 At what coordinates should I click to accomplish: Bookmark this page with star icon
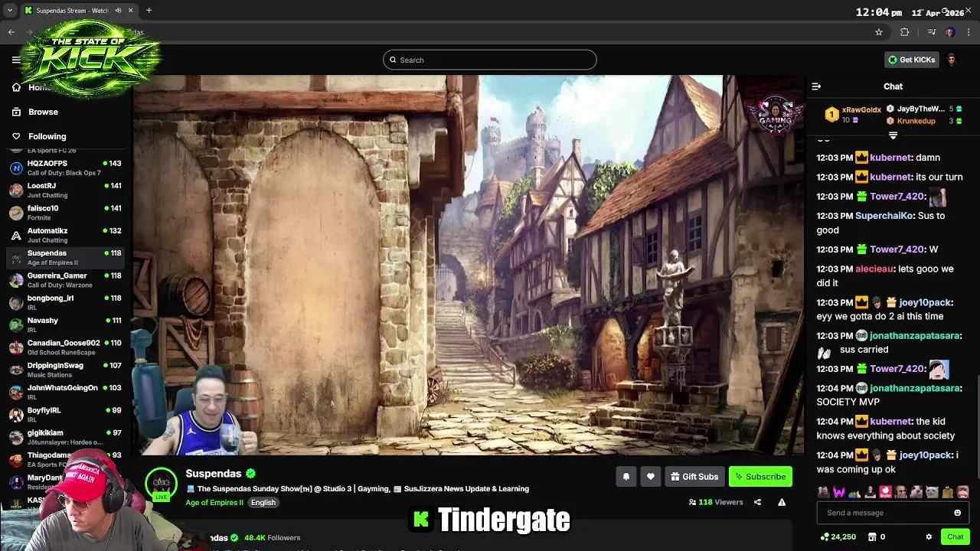tap(879, 32)
